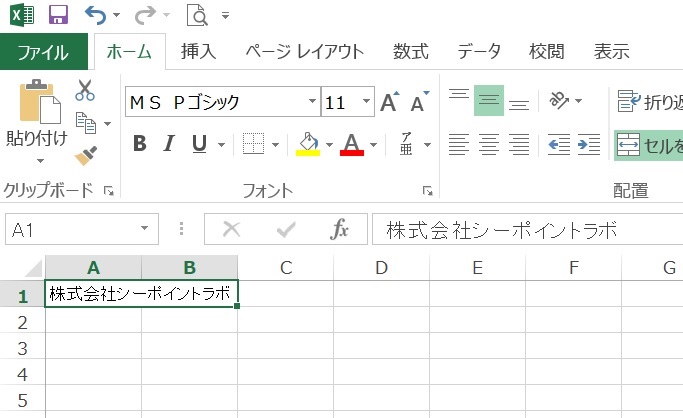Click the Increase Font Size icon
This screenshot has width=683, height=418.
(x=389, y=102)
